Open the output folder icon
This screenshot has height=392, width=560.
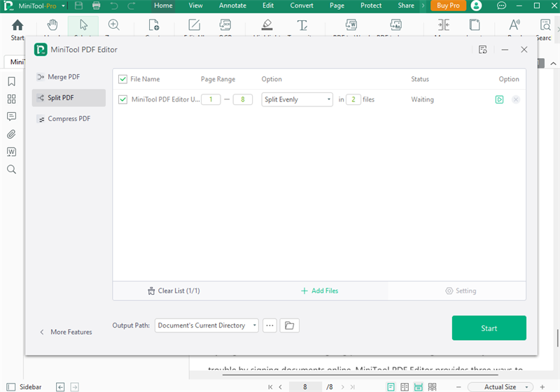click(289, 325)
